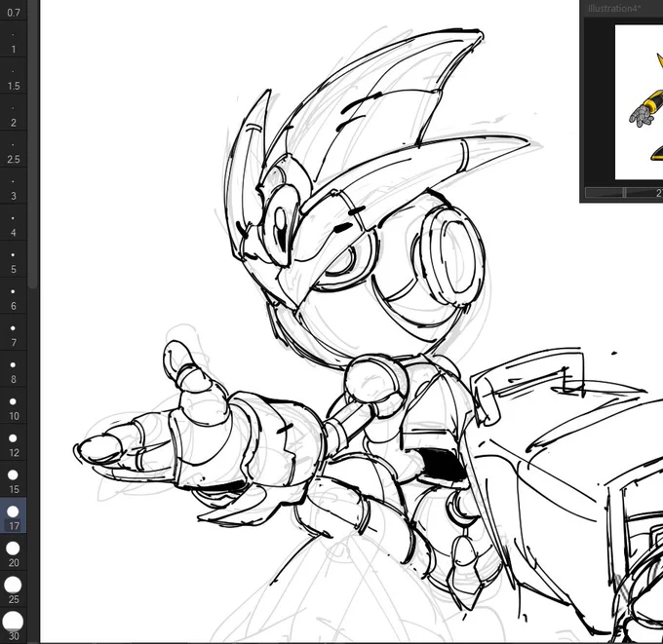Adjust the zoom slider under reference image

pos(624,193)
